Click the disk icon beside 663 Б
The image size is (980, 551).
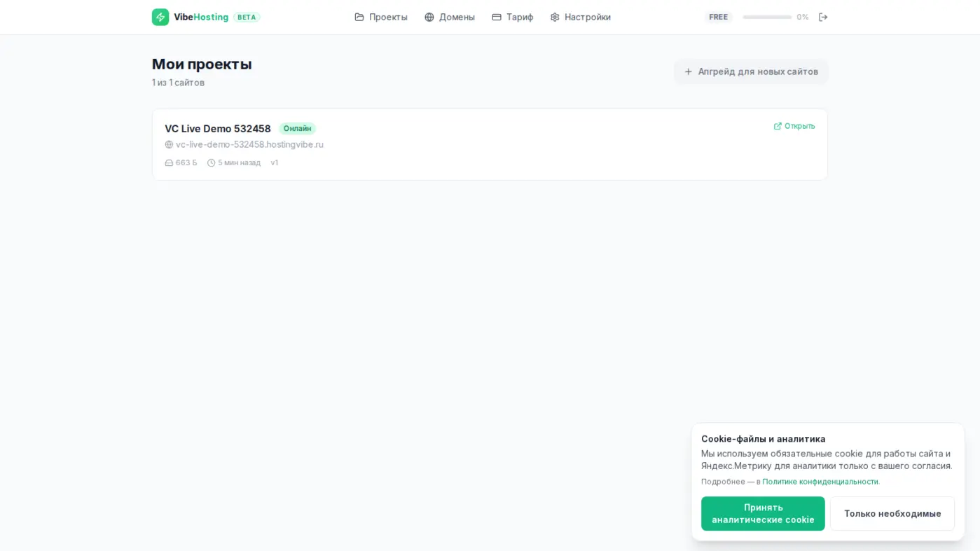(169, 163)
